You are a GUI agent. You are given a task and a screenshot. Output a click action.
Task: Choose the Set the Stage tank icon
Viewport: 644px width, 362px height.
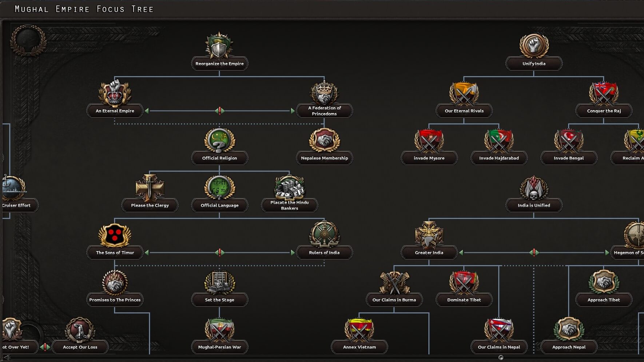point(219,282)
